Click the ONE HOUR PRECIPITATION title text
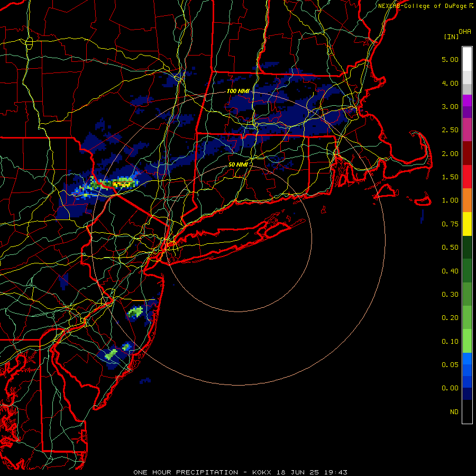 coord(186,472)
